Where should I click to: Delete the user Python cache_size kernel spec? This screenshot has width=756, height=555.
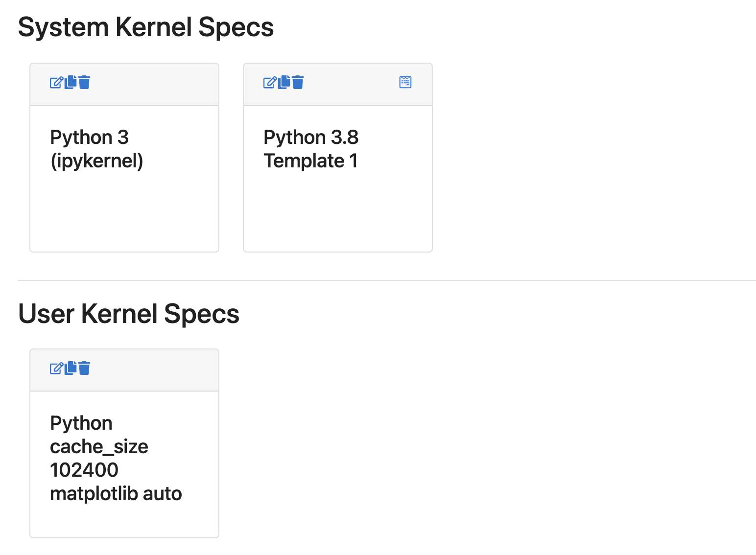pyautogui.click(x=84, y=368)
